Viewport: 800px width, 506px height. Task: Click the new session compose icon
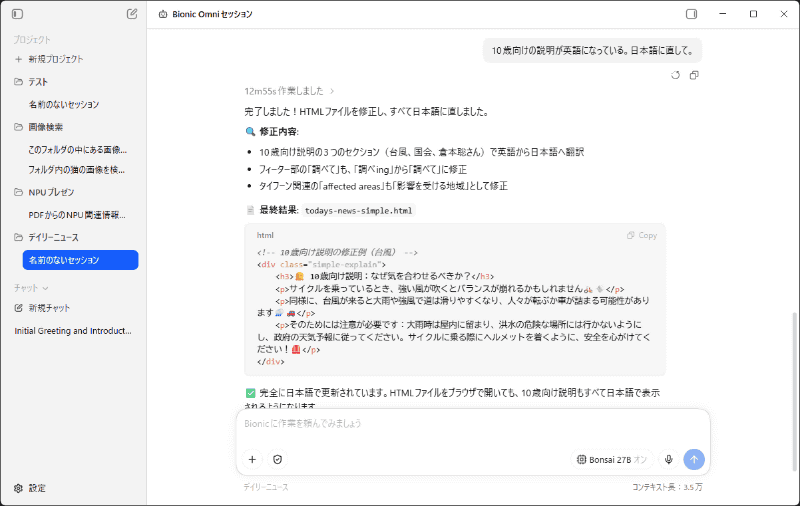point(132,14)
